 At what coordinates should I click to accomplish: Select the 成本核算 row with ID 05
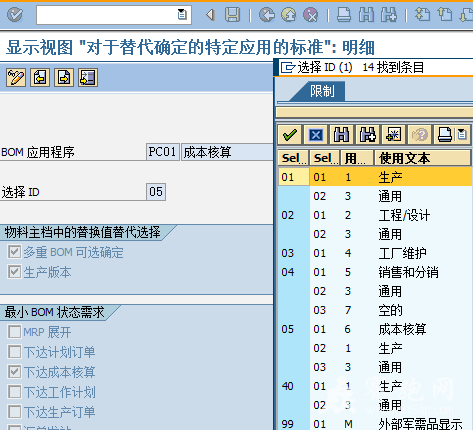pos(375,329)
